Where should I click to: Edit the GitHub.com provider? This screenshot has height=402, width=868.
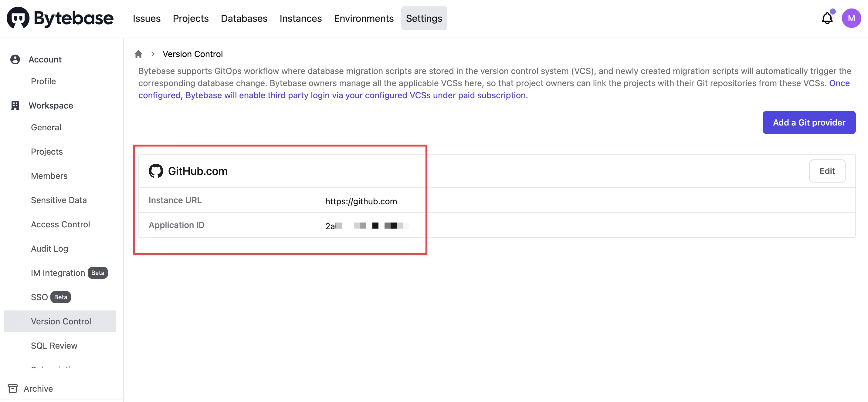coord(828,171)
